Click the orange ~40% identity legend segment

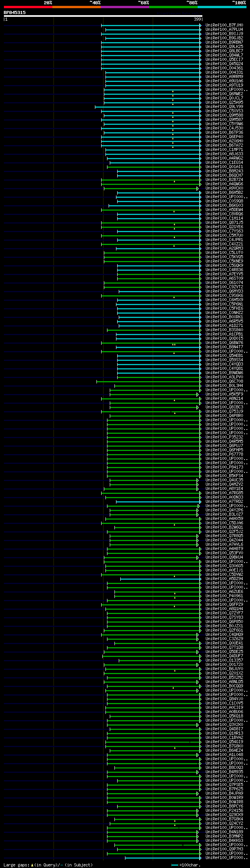pos(77,7)
